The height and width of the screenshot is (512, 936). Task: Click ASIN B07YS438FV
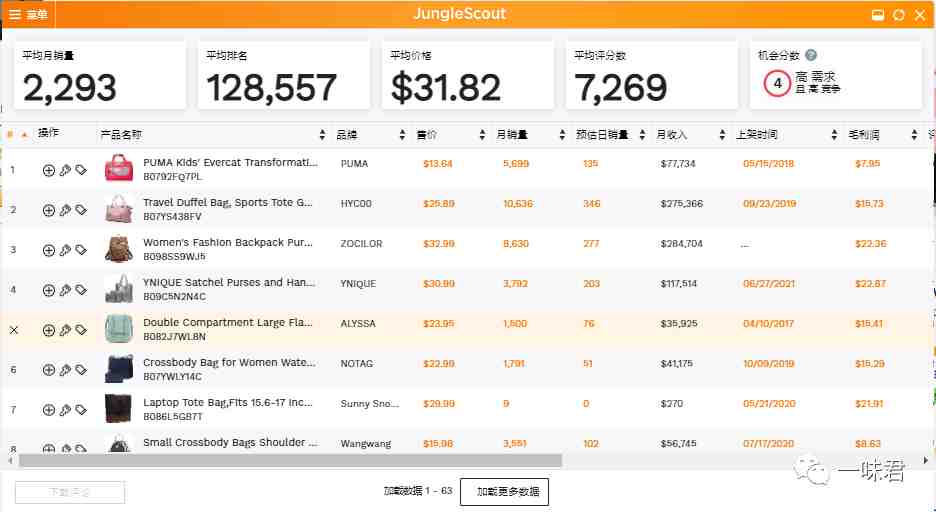click(x=173, y=217)
